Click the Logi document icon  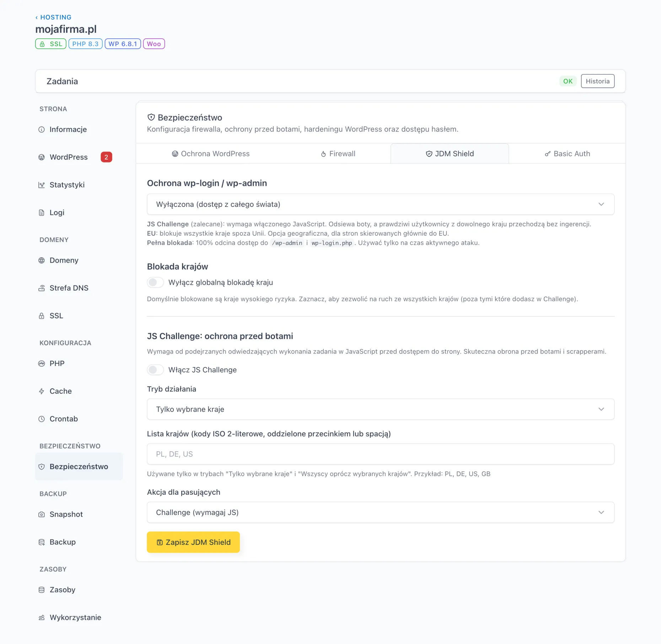click(42, 213)
